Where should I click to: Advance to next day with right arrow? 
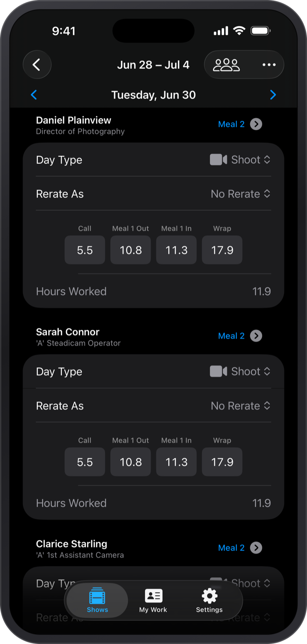(273, 95)
